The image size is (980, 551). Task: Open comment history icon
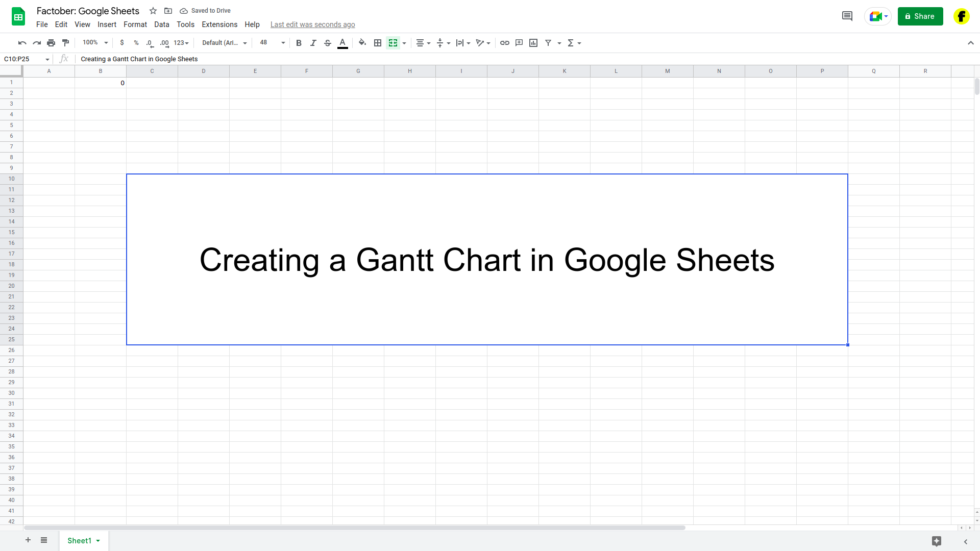pyautogui.click(x=847, y=16)
